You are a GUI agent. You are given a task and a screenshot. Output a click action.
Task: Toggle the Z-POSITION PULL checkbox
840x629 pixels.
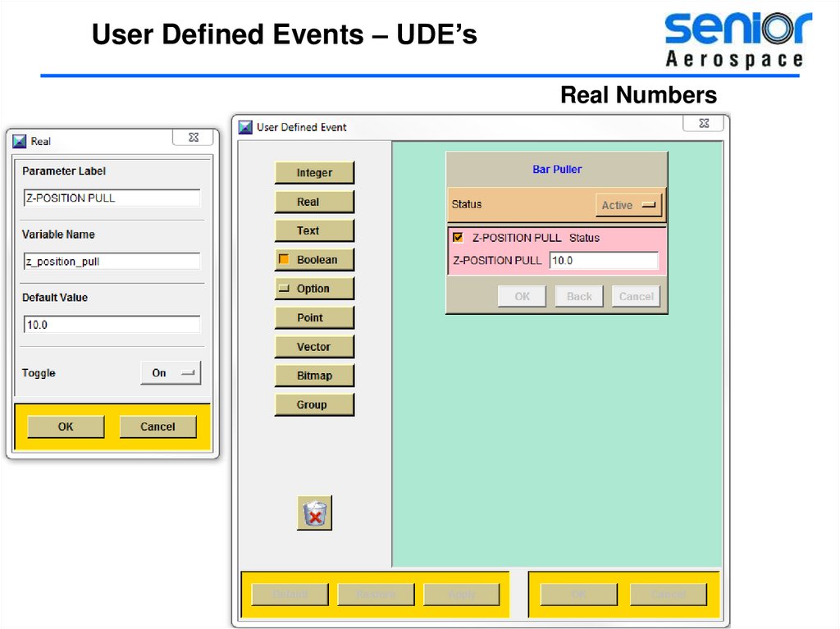(x=458, y=237)
